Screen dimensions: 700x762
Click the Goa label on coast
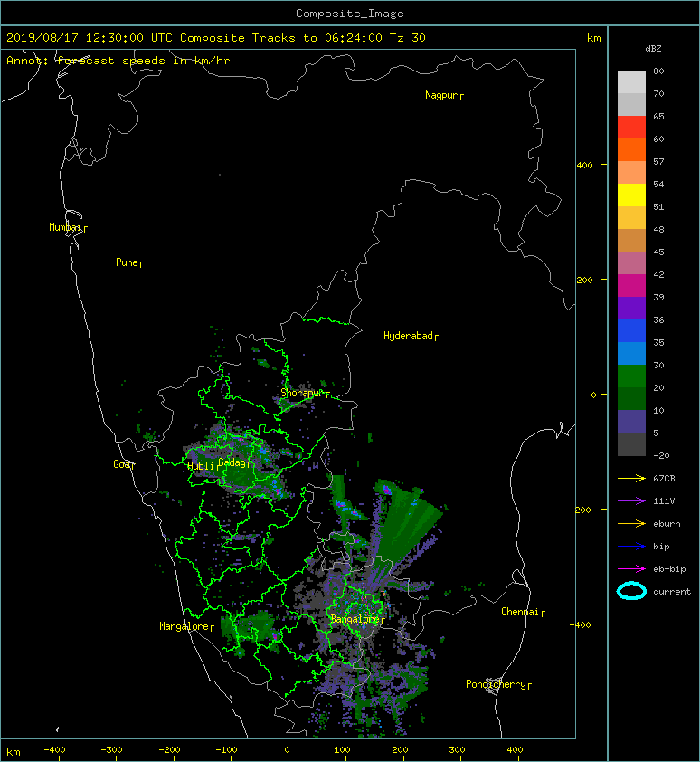(122, 464)
